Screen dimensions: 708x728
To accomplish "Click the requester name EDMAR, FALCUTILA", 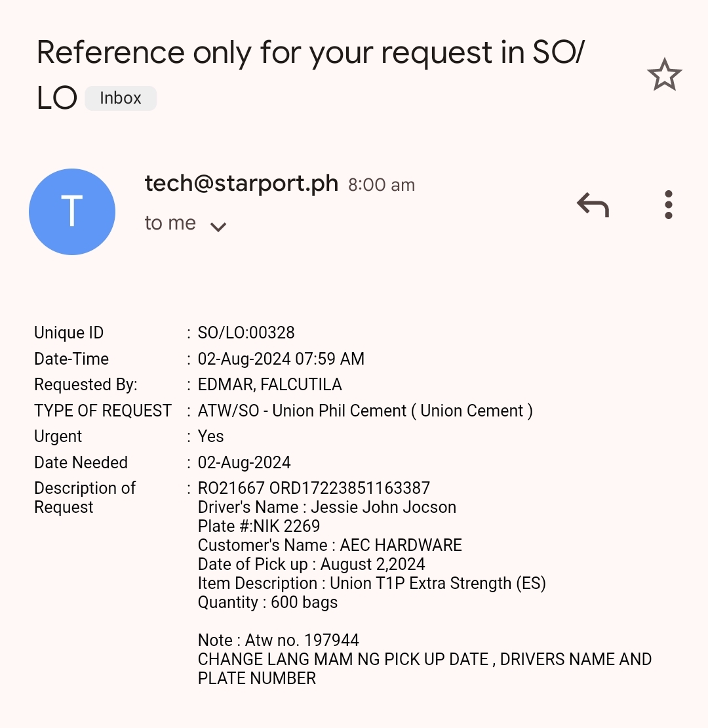I will (269, 385).
